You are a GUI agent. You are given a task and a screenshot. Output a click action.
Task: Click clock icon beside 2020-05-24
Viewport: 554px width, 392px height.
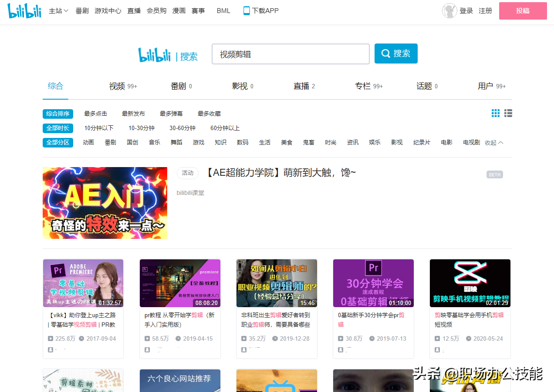point(469,338)
